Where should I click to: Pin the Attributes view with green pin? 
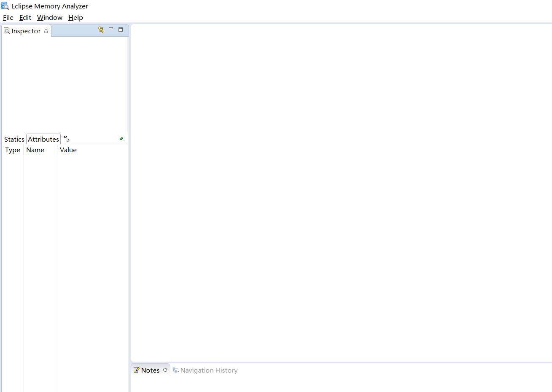coord(121,138)
